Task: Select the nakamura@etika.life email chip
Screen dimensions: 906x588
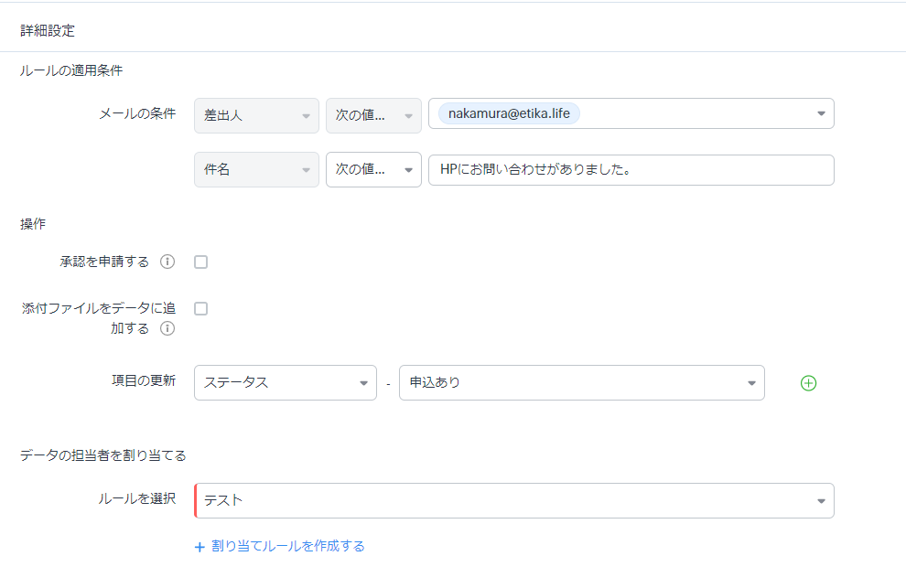Action: [509, 113]
